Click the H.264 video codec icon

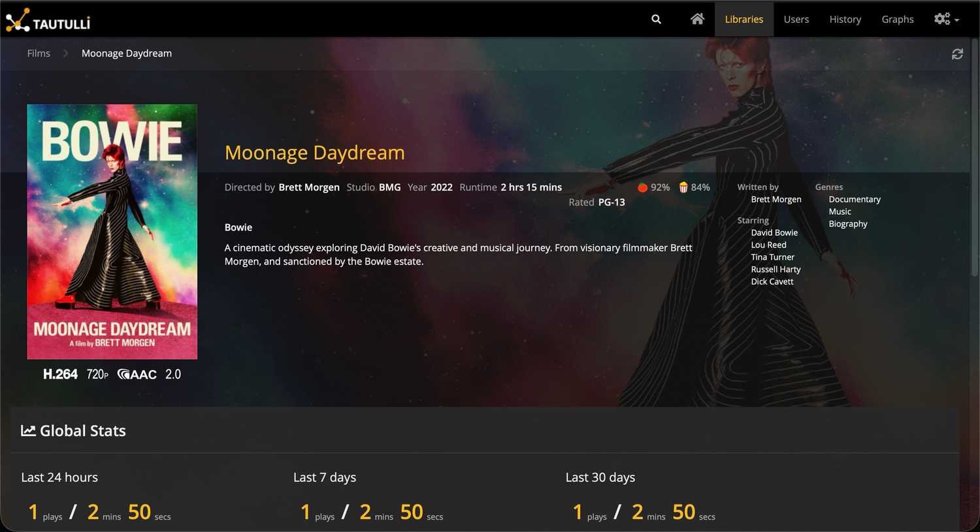(60, 375)
